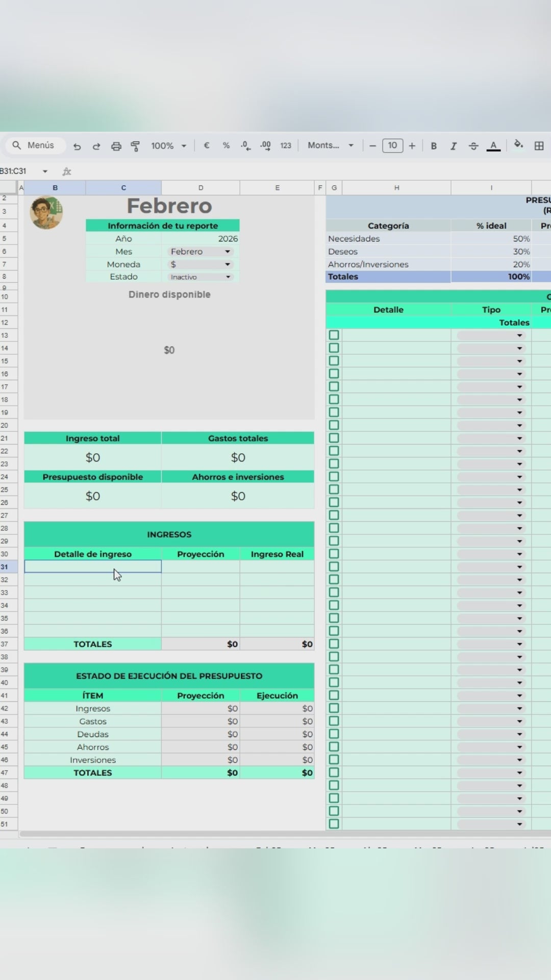The image size is (551, 980).
Task: Increase font size with plus button
Action: (x=412, y=146)
